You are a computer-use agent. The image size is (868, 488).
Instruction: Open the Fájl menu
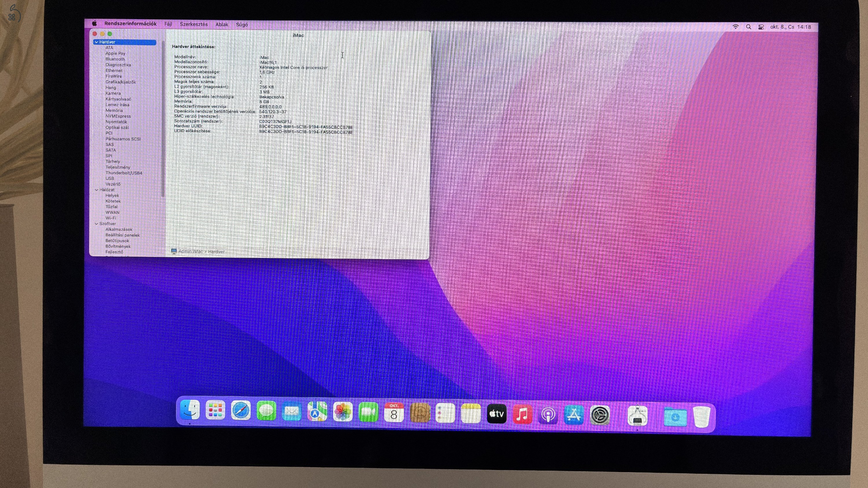pos(168,24)
